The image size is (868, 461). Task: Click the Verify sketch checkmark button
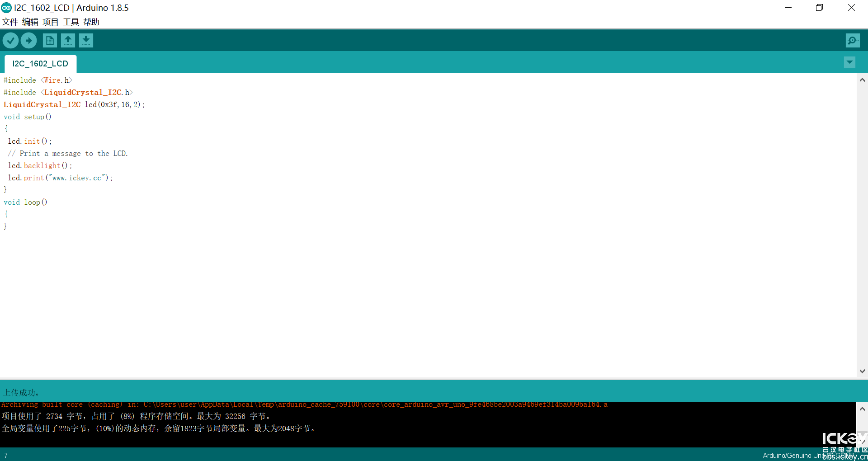point(10,41)
